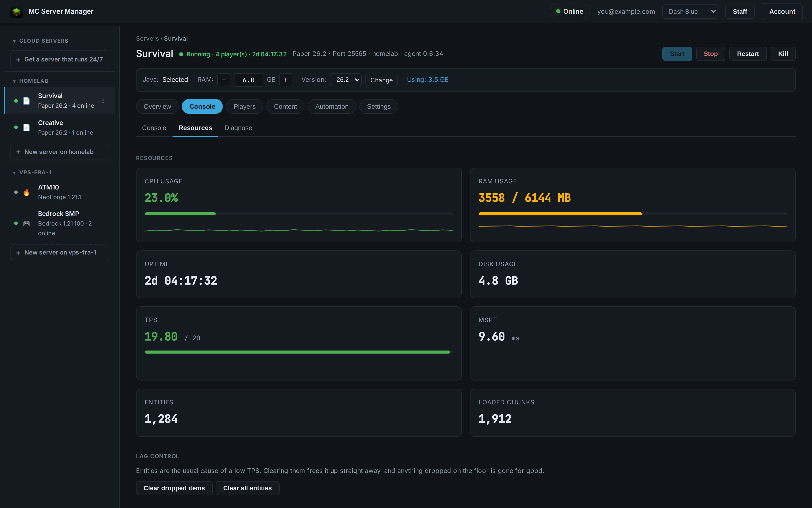The image size is (812, 508).
Task: Select the Console pill tab
Action: coord(202,106)
